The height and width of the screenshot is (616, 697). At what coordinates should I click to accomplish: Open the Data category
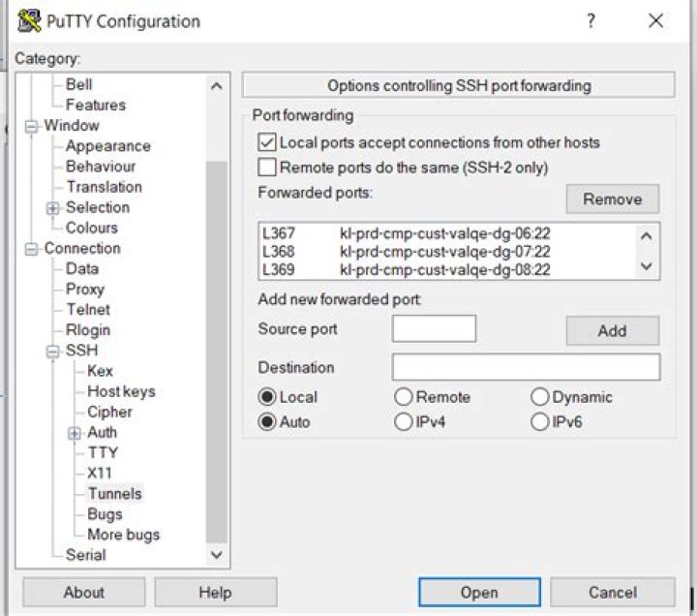pos(82,268)
